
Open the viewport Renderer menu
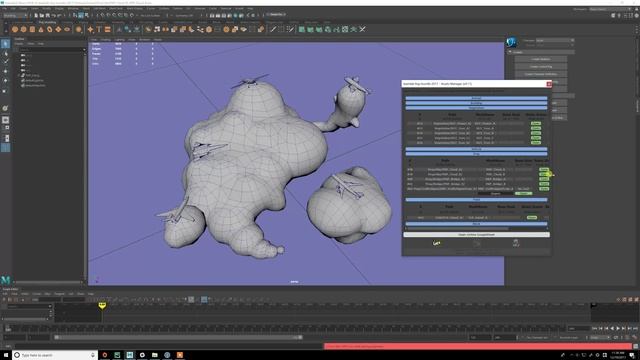[144, 40]
